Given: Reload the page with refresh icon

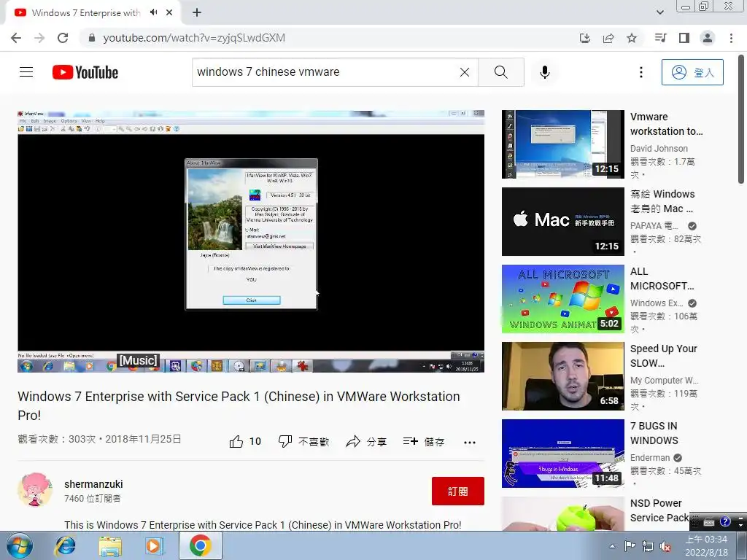Looking at the screenshot, I should [x=63, y=38].
